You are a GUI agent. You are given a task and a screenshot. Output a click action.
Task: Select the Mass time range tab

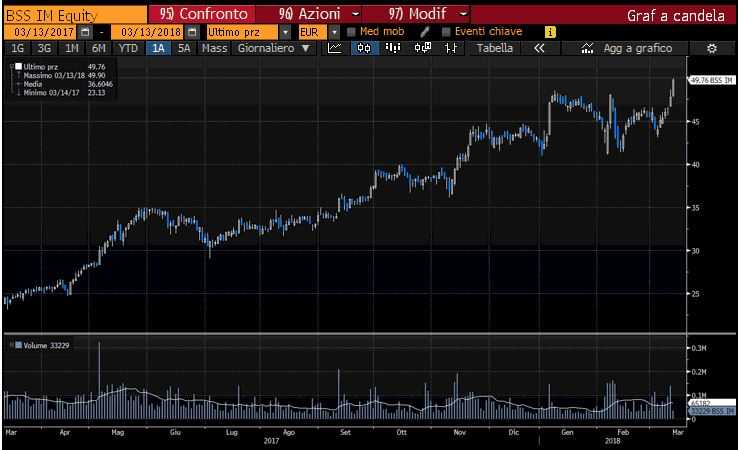pos(215,48)
